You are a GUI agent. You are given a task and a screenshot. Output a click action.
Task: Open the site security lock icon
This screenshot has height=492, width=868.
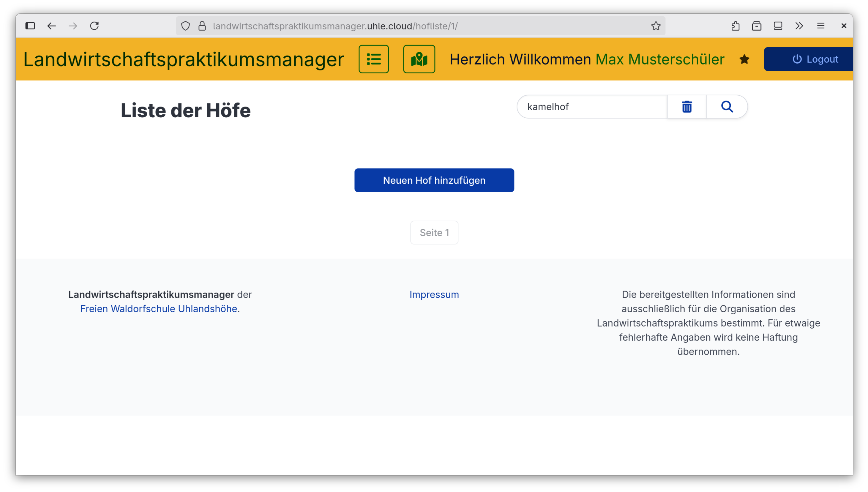(202, 26)
